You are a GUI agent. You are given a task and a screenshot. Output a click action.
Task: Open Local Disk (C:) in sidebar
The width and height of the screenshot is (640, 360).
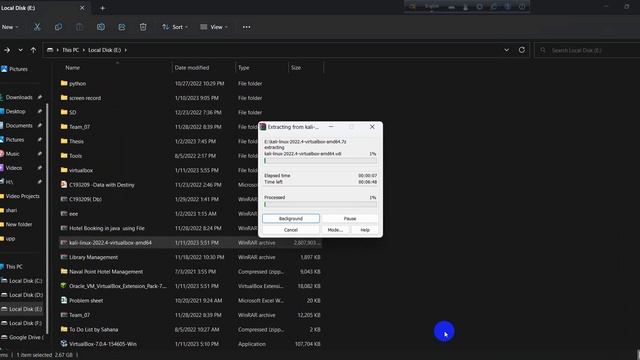pos(25,281)
